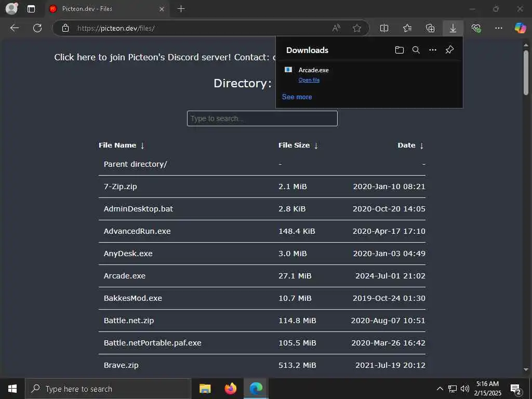Viewport: 532px width, 399px height.
Task: Click the Arcade.exe download file icon
Action: [x=288, y=70]
